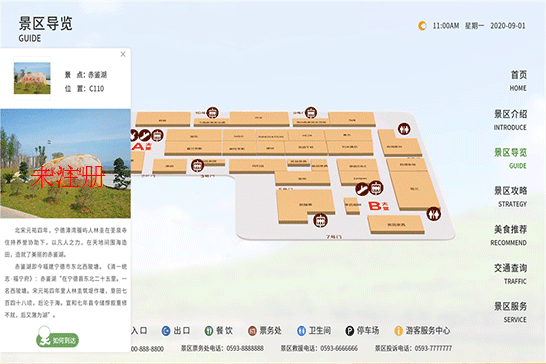Viewport: 546px width, 364px height.
Task: Tap the ticket marker near the 7号口 entrance
Action: [x=320, y=220]
